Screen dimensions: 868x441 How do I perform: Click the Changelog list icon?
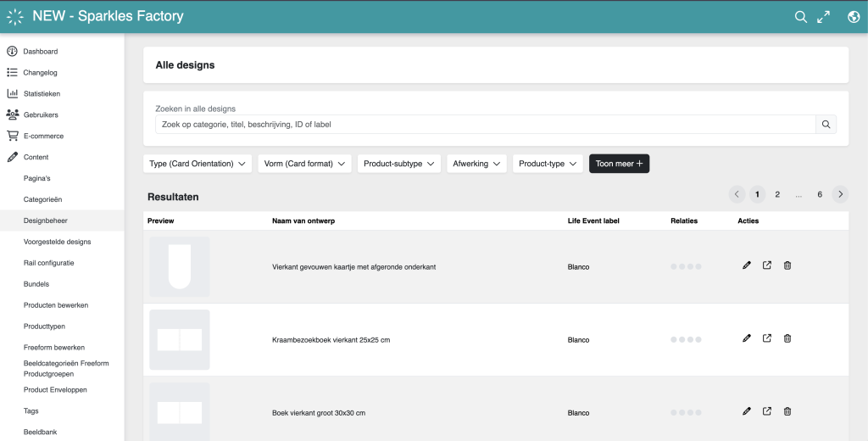(12, 73)
